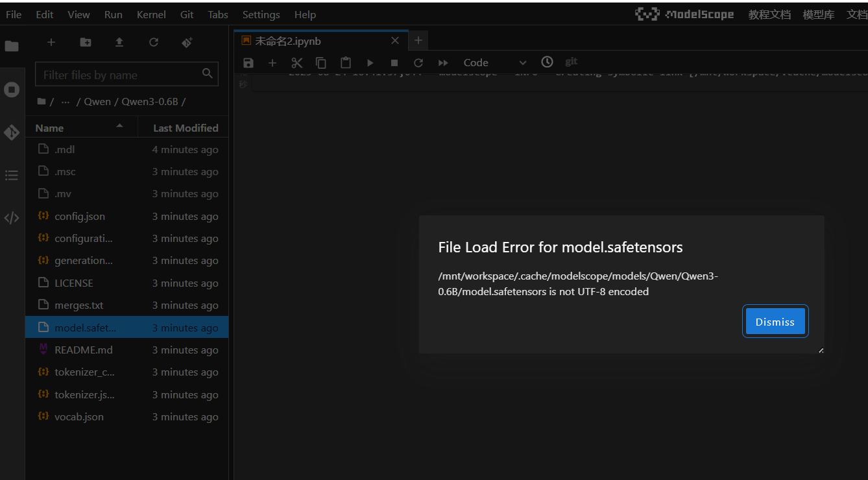Select the .msc file
The height and width of the screenshot is (480, 868).
click(127, 172)
